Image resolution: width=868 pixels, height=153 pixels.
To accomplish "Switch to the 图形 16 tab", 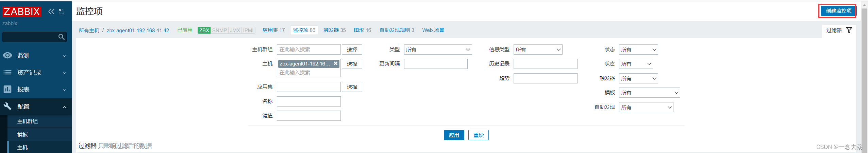I will [x=362, y=30].
